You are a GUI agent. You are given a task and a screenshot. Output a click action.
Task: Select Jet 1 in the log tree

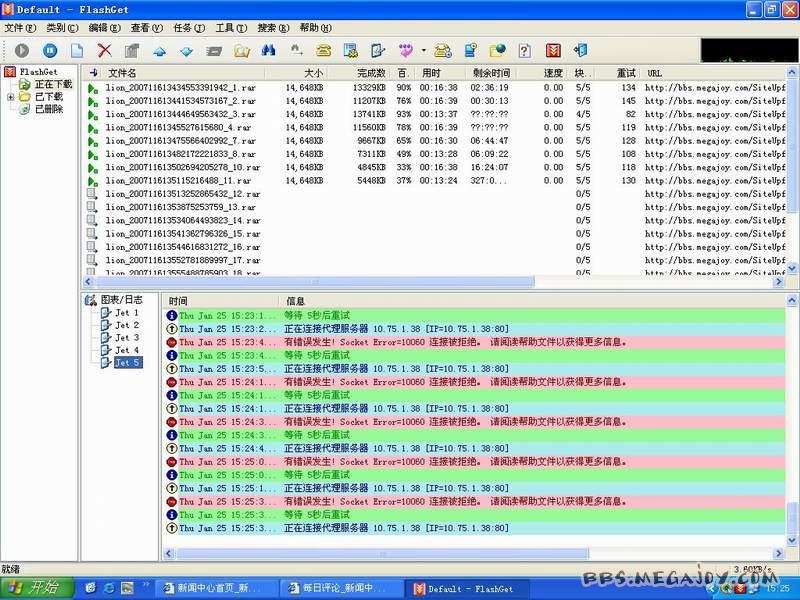[x=127, y=313]
